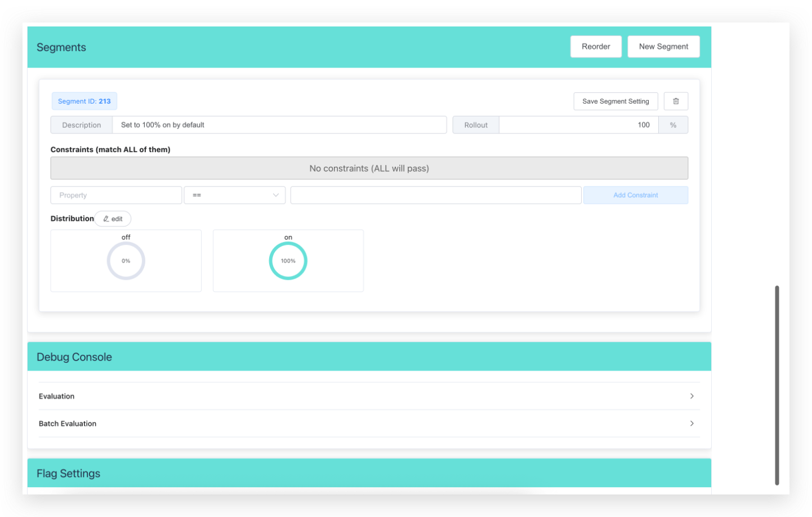The image size is (812, 517).
Task: Create a New Segment
Action: pos(663,47)
